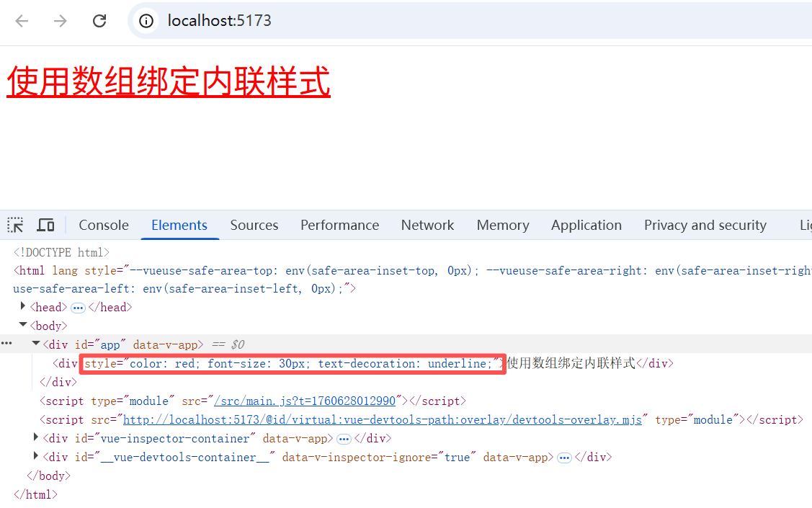Collapse the body element node
Viewport: 812px width, 508px height.
[x=23, y=325]
